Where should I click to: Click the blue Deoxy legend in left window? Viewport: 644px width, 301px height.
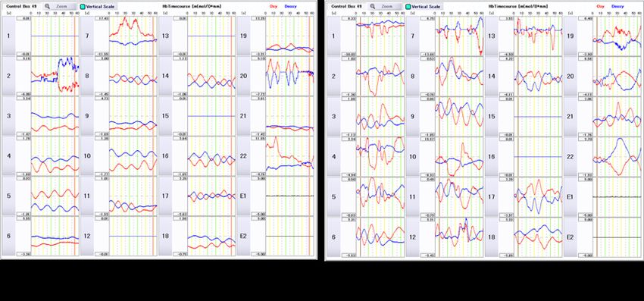coord(290,6)
